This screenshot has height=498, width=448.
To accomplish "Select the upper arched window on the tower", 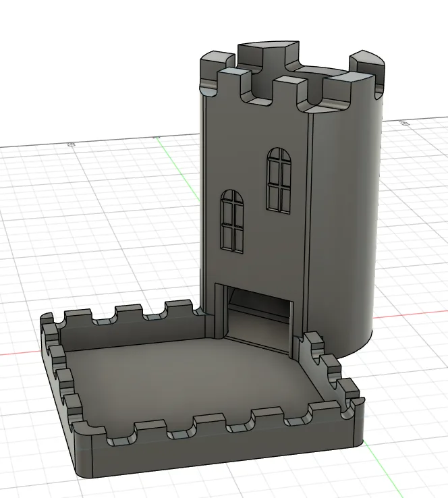I will tap(279, 180).
